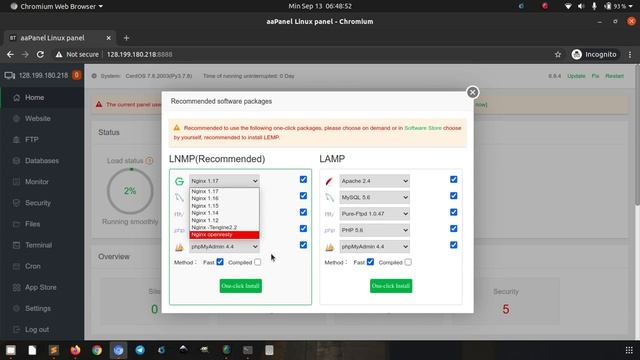This screenshot has width=640, height=360.
Task: Uncheck LAMP PHP 5.6 checkbox
Action: click(x=453, y=228)
